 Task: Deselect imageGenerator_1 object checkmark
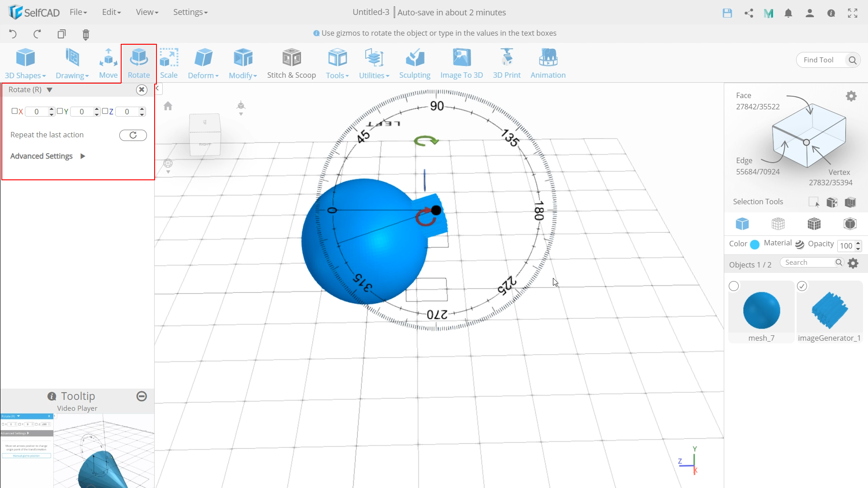coord(802,286)
